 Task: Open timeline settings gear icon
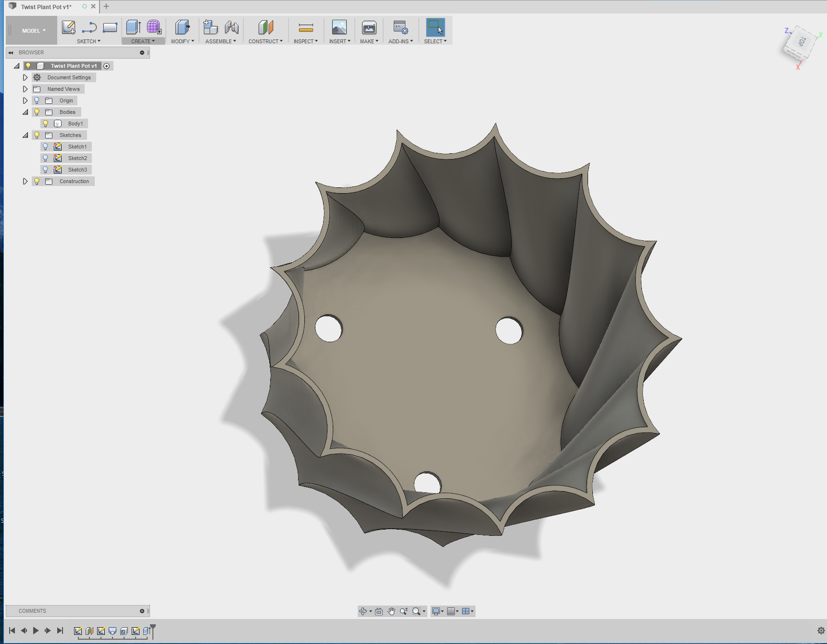[821, 631]
